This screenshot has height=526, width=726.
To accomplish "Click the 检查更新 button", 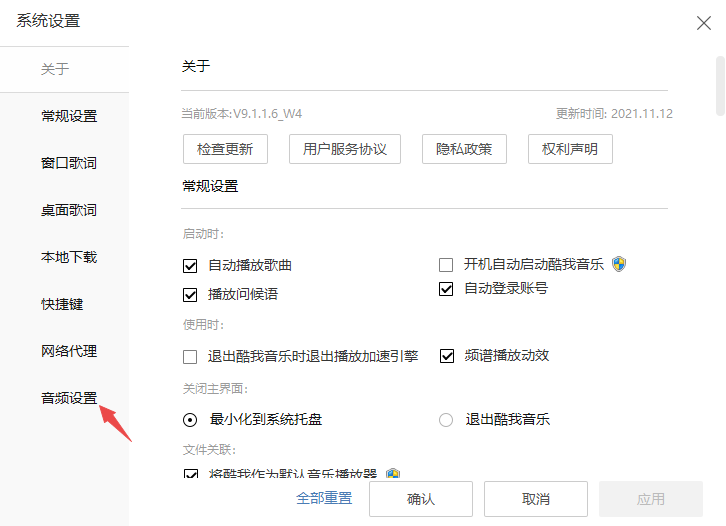I will pos(225,149).
